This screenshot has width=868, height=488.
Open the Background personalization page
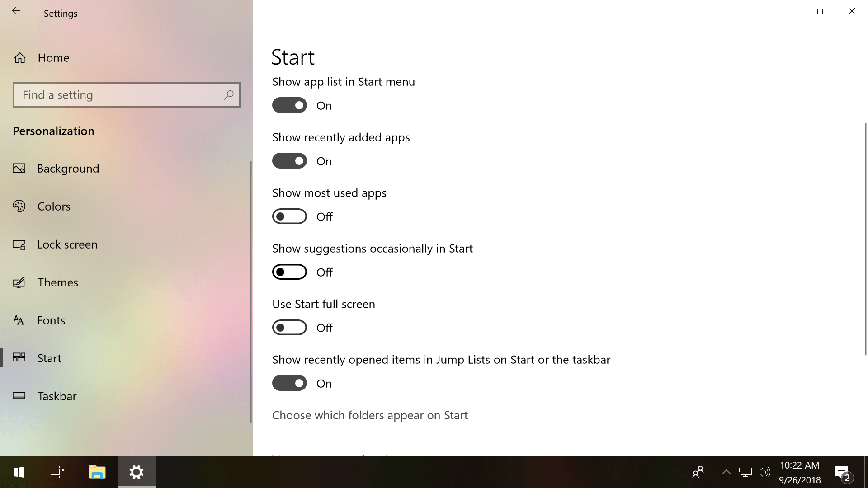tap(68, 169)
